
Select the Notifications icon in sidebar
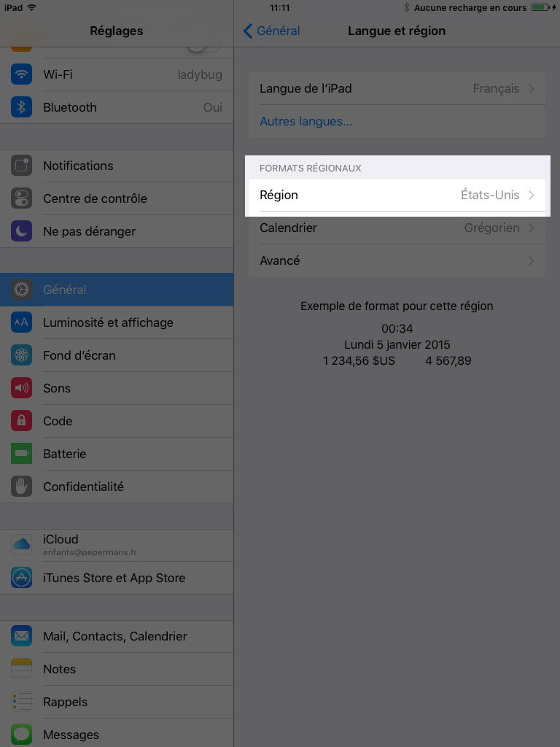click(x=21, y=166)
